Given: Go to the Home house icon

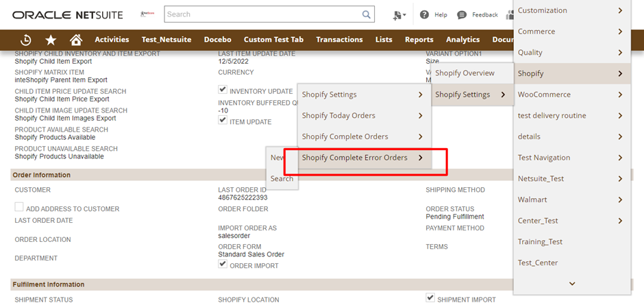Looking at the screenshot, I should pyautogui.click(x=76, y=40).
